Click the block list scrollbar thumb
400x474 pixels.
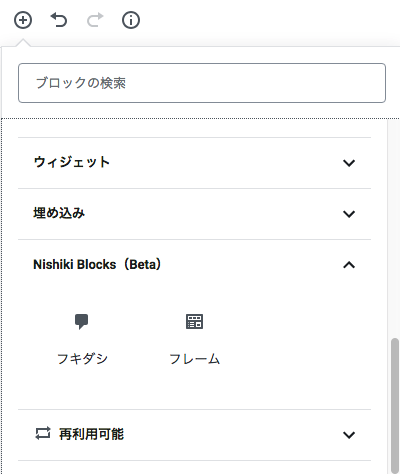(395, 406)
